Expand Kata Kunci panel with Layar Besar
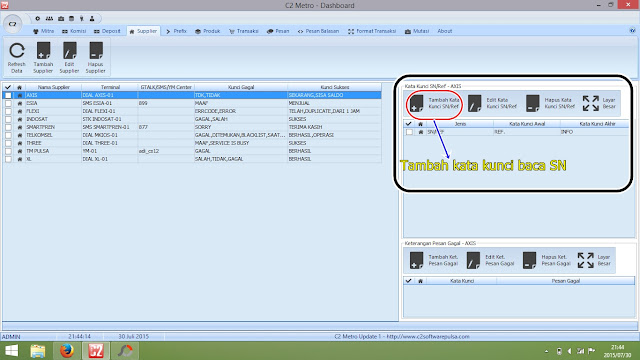640x360 pixels. 599,103
